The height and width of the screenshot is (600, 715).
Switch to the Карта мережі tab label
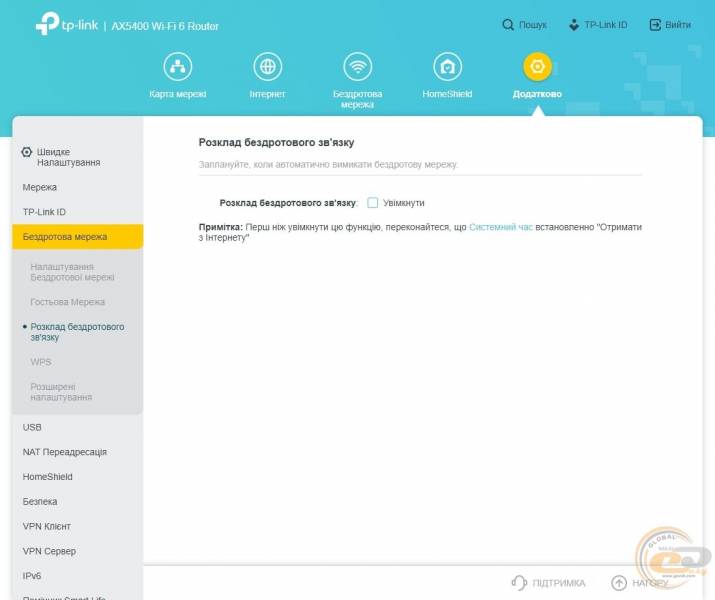[178, 94]
